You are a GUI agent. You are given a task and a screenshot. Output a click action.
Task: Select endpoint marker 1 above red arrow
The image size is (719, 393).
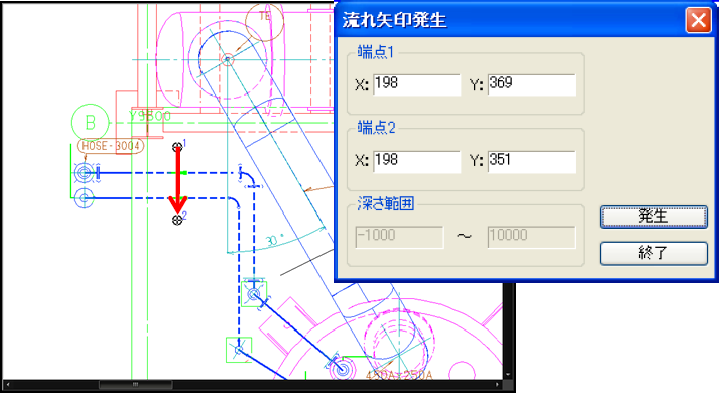177,147
